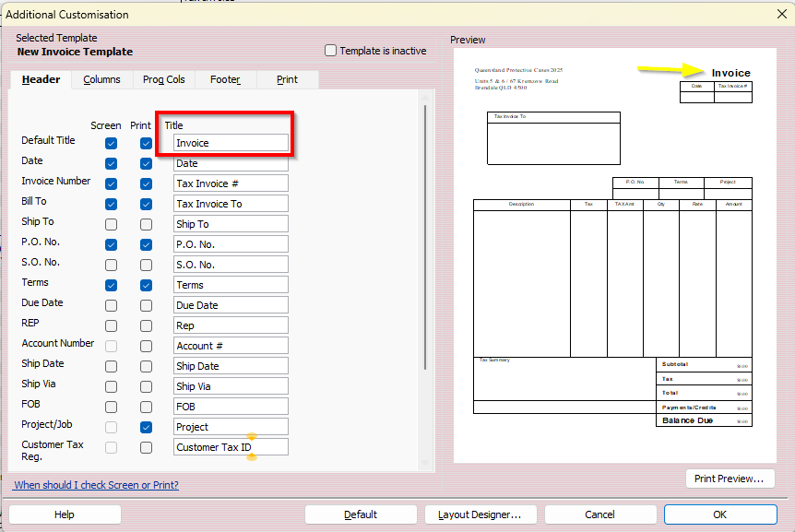Click the Account # title field

tap(231, 346)
